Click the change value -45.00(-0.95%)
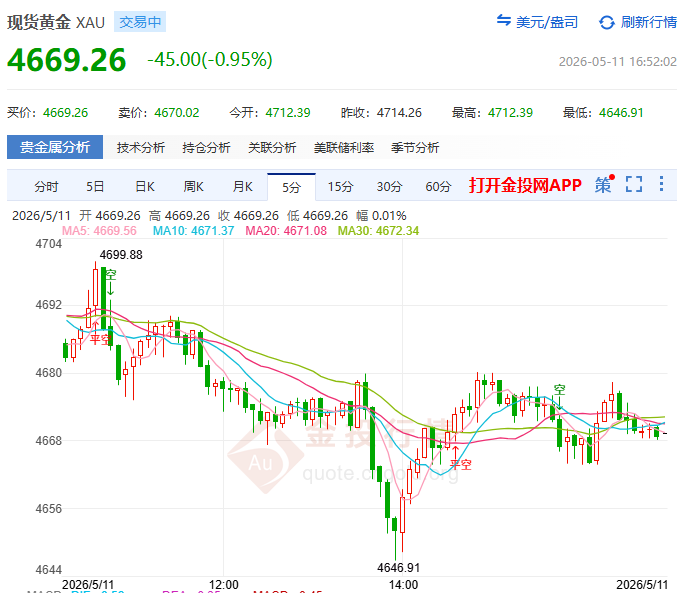Image resolution: width=685 pixels, height=593 pixels. [x=210, y=59]
